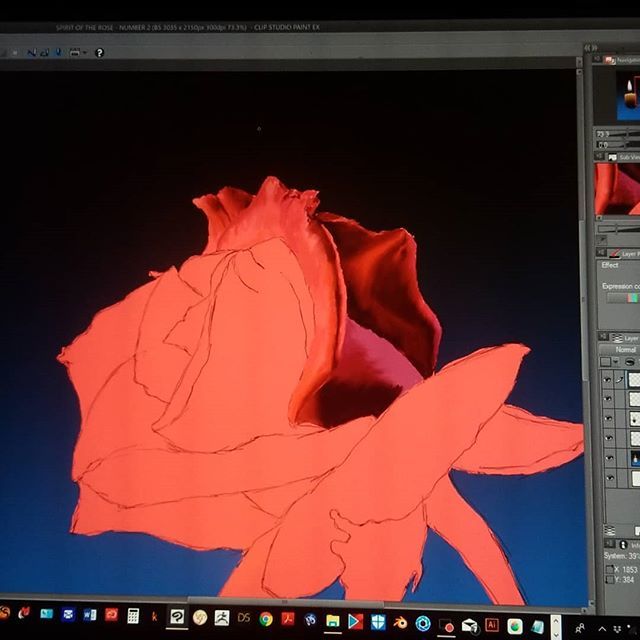Click the Sub View panel icon

(x=613, y=158)
